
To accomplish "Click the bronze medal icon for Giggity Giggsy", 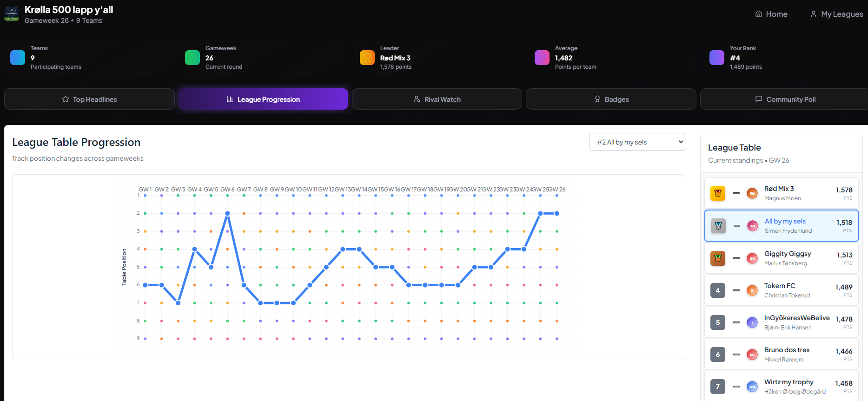I will point(718,258).
